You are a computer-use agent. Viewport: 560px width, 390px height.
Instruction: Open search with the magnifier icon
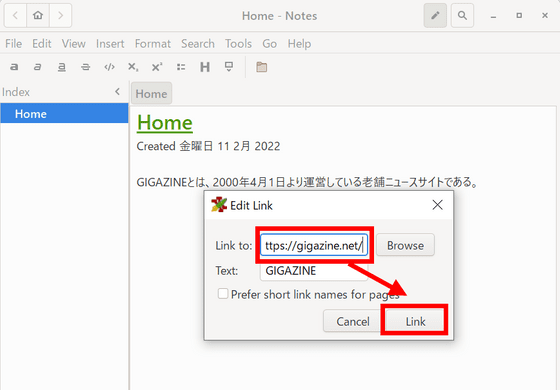point(462,16)
